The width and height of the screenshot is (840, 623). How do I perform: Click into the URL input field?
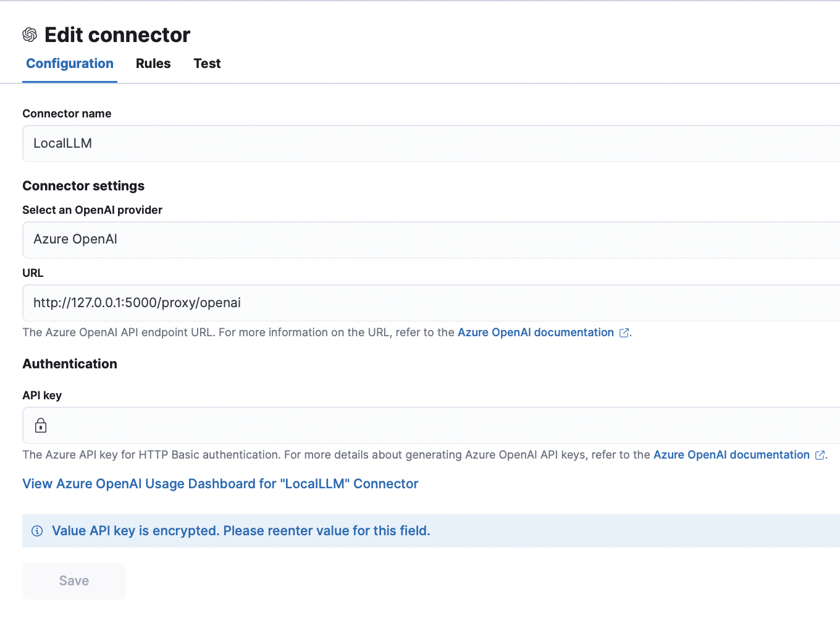(432, 303)
